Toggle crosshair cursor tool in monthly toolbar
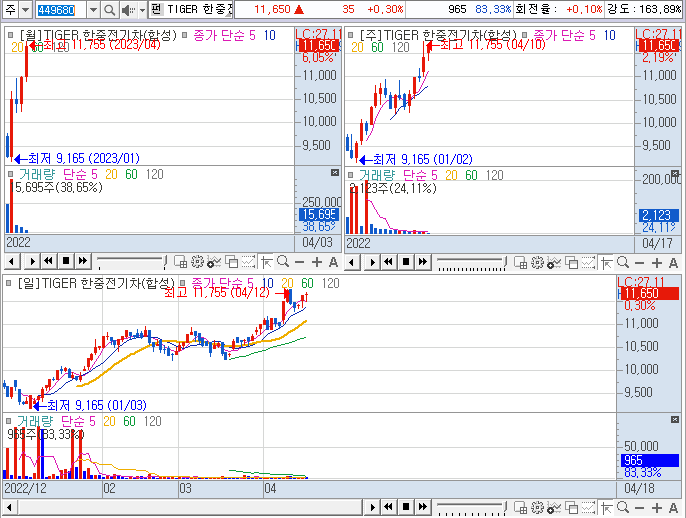Image resolution: width=686 pixels, height=518 pixels. (266, 262)
